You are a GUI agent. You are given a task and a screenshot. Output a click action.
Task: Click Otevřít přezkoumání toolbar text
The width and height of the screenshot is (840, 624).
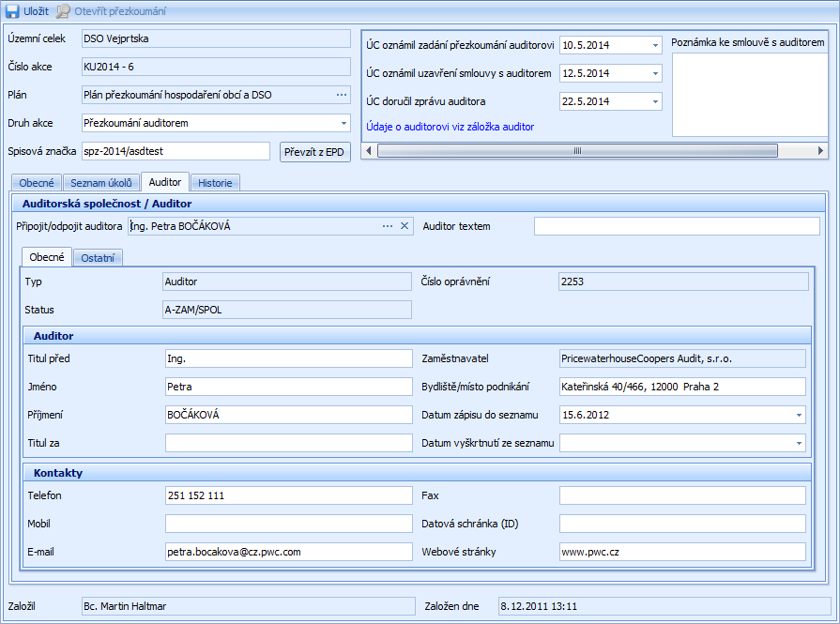coord(120,11)
